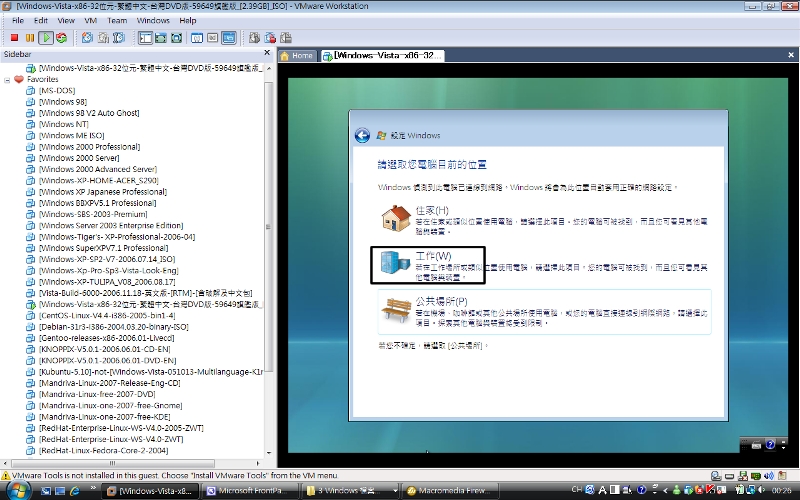Select [Windows 98 V2 Auto Ghost] VM
The image size is (800, 500).
click(89, 113)
